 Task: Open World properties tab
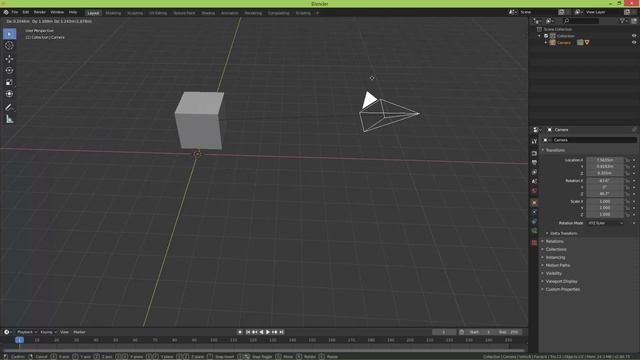click(534, 191)
